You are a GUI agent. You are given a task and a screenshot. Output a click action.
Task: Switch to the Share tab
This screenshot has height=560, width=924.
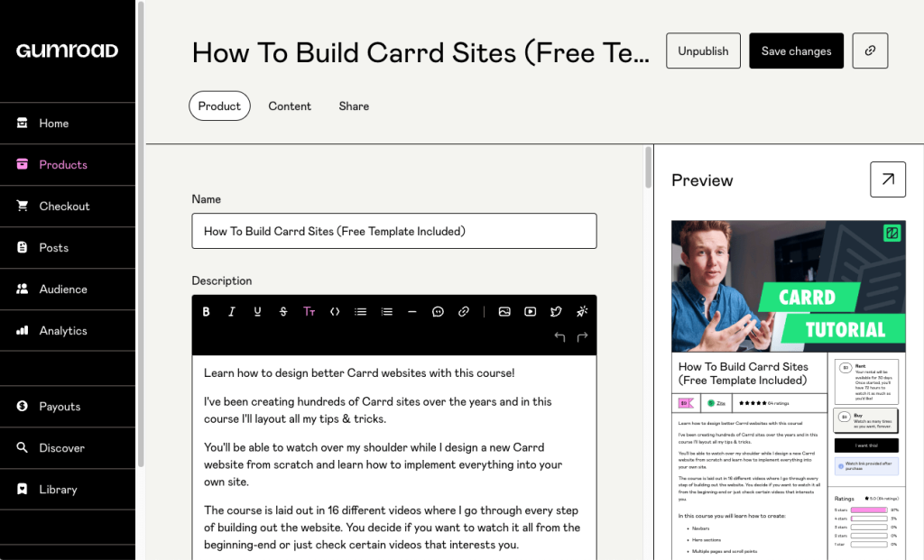click(x=354, y=106)
